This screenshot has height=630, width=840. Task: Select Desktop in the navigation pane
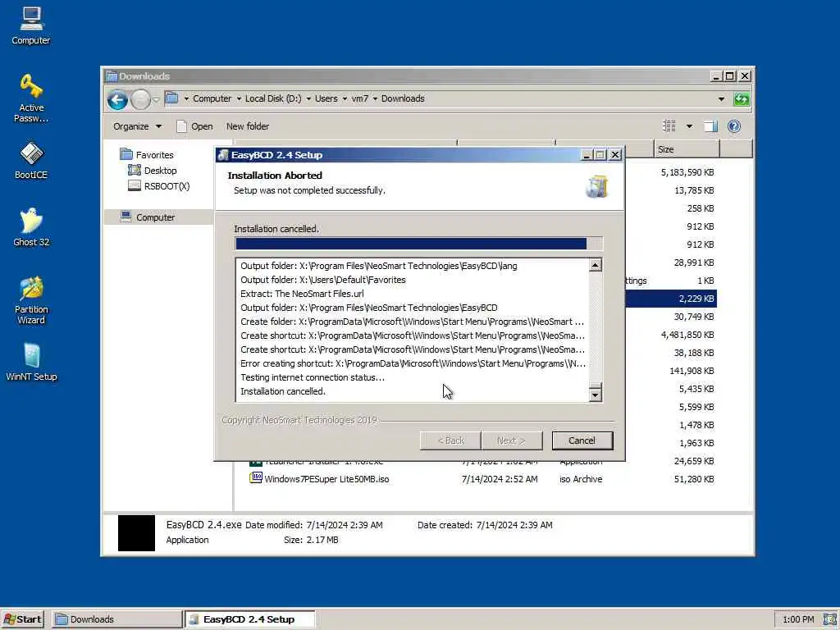tap(160, 171)
